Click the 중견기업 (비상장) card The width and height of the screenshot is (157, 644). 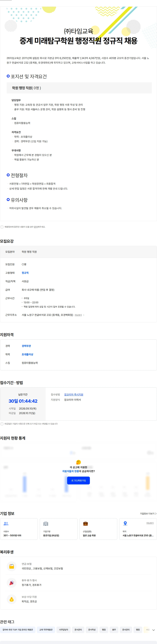pyautogui.click(x=59, y=529)
